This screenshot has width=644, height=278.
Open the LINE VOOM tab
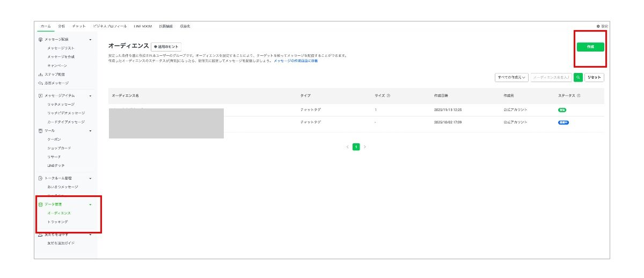tap(143, 26)
